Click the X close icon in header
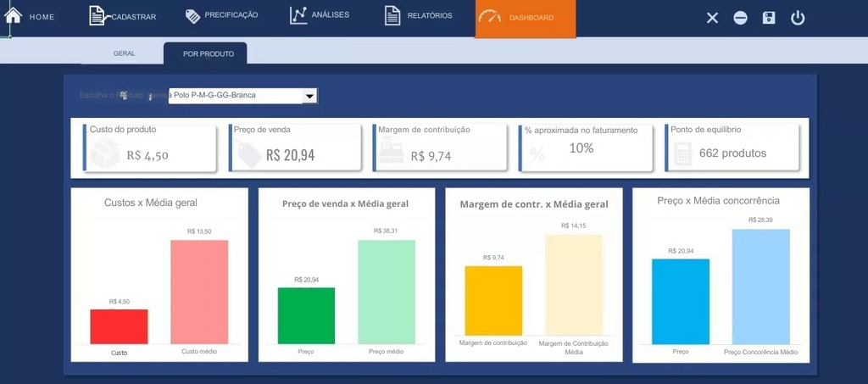 pos(712,18)
